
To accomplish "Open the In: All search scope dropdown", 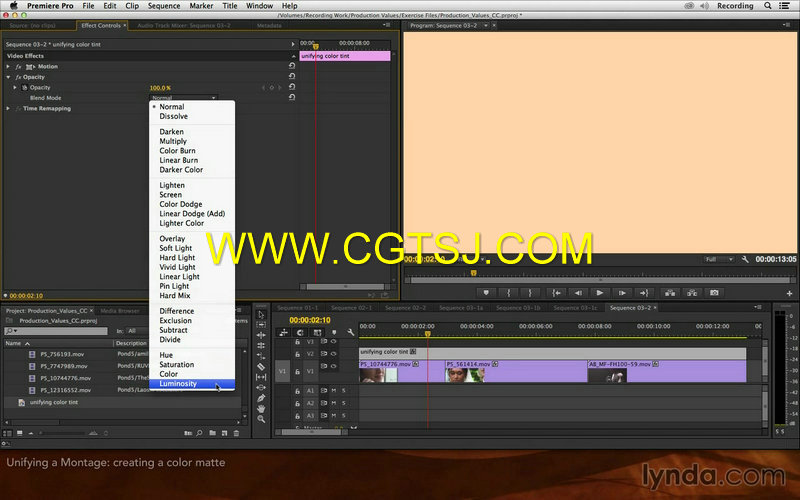I will 138,331.
